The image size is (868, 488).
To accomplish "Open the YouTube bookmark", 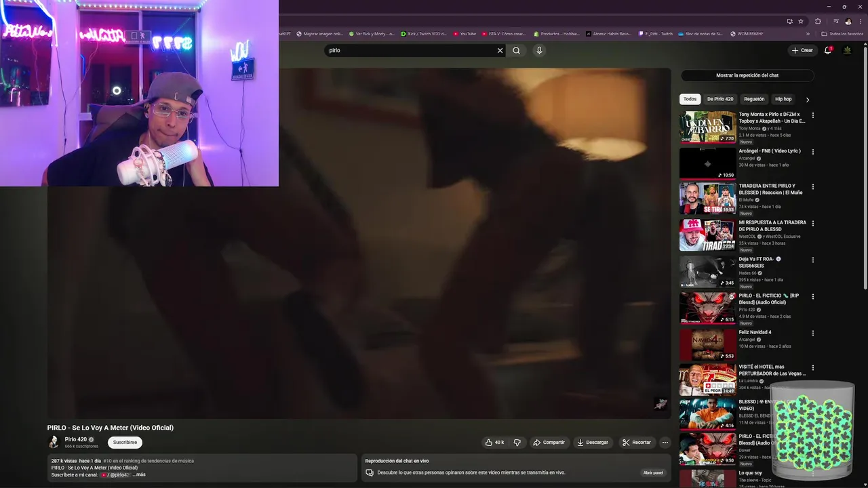I will click(465, 34).
